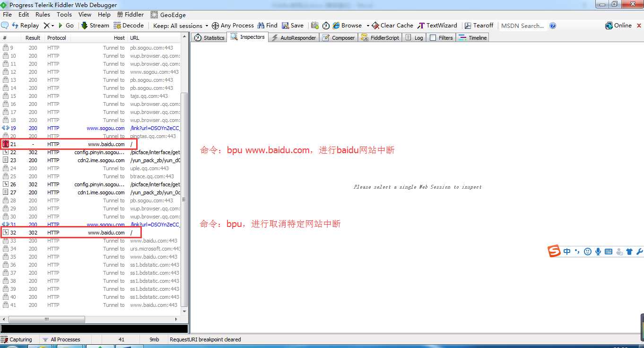Open the Keep: All sessions dropdown
The width and height of the screenshot is (644, 348).
181,26
